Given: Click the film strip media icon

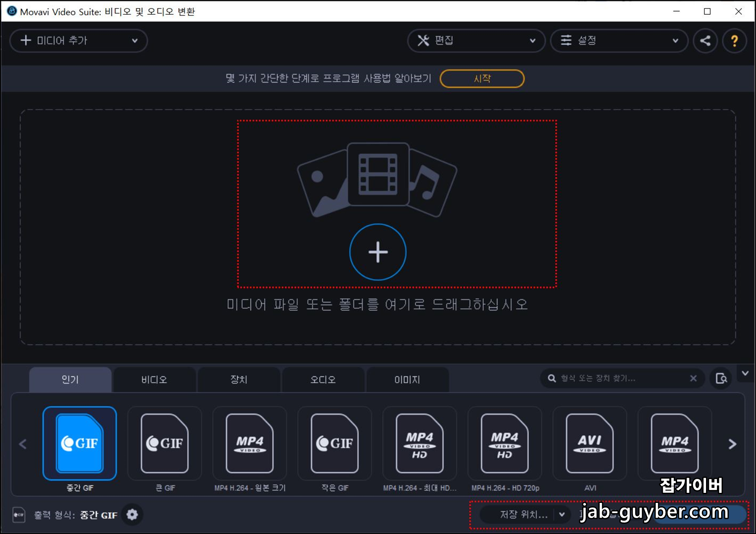Looking at the screenshot, I should (x=378, y=174).
